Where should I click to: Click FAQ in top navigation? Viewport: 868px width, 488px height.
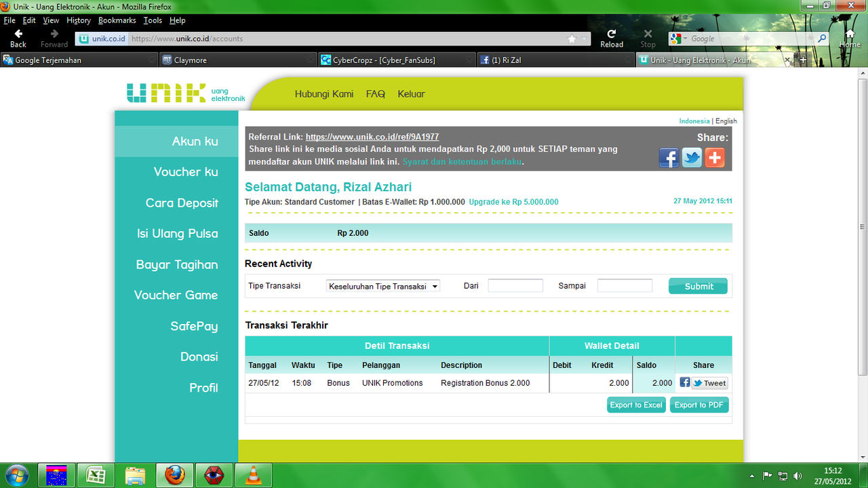(x=376, y=94)
